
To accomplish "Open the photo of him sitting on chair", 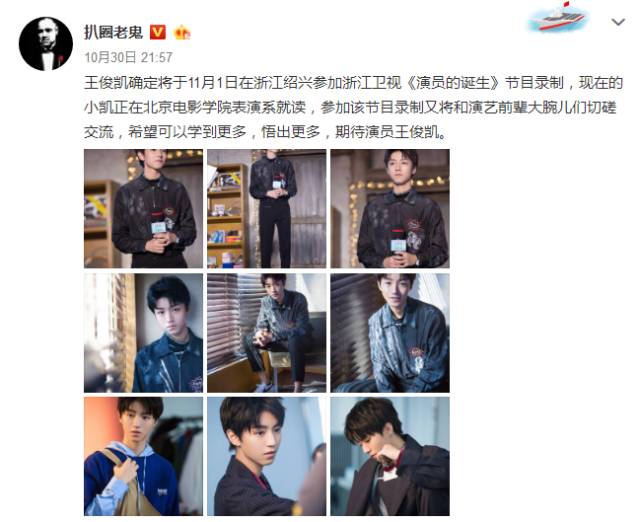I will pyautogui.click(x=267, y=333).
